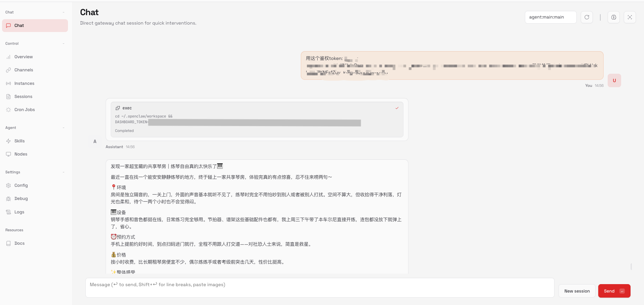Click the Chat speech-bubble icon in sidebar
The width and height of the screenshot is (644, 305).
[8, 26]
